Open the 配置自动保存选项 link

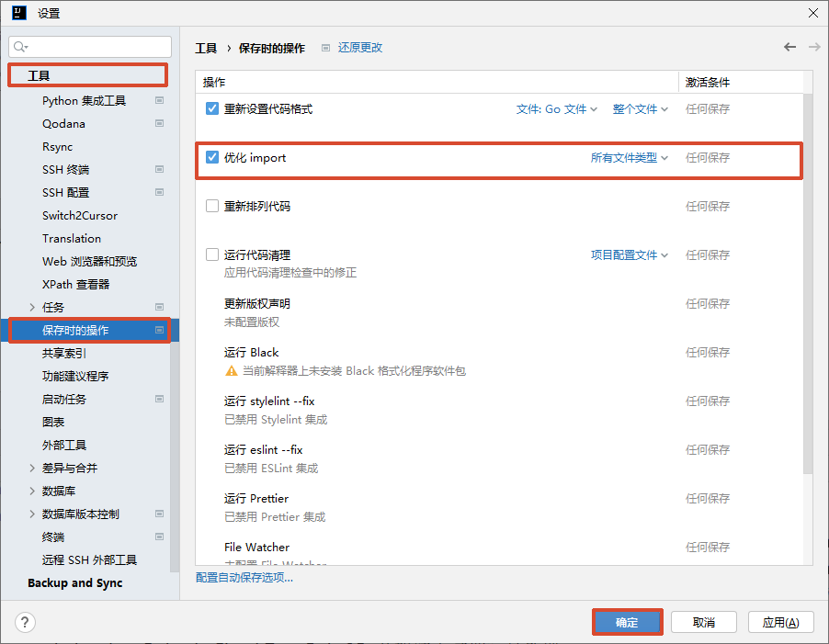pyautogui.click(x=244, y=577)
